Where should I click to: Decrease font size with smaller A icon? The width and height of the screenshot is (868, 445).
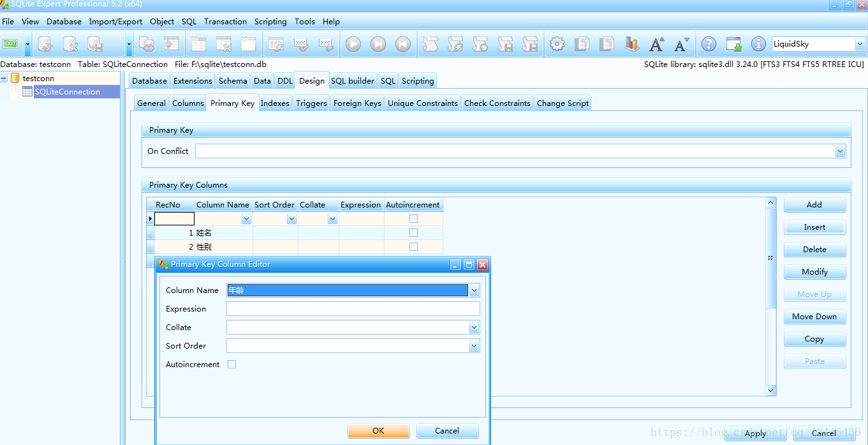pos(681,44)
